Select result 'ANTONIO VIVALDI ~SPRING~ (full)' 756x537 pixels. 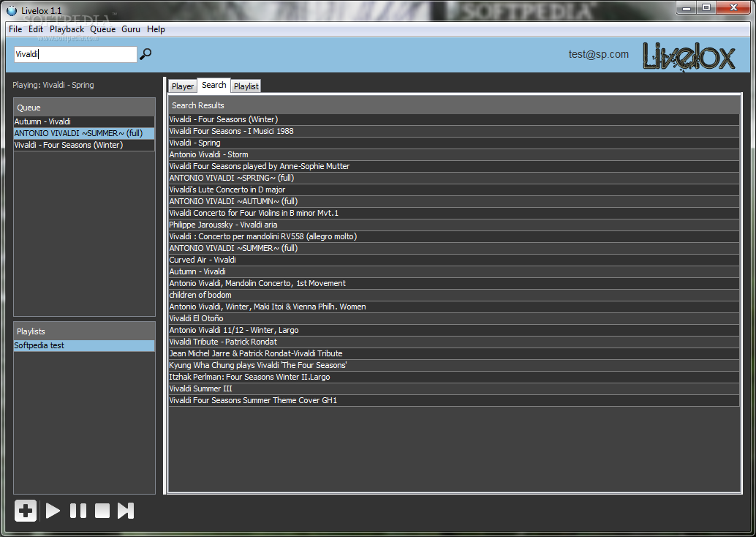pyautogui.click(x=454, y=178)
